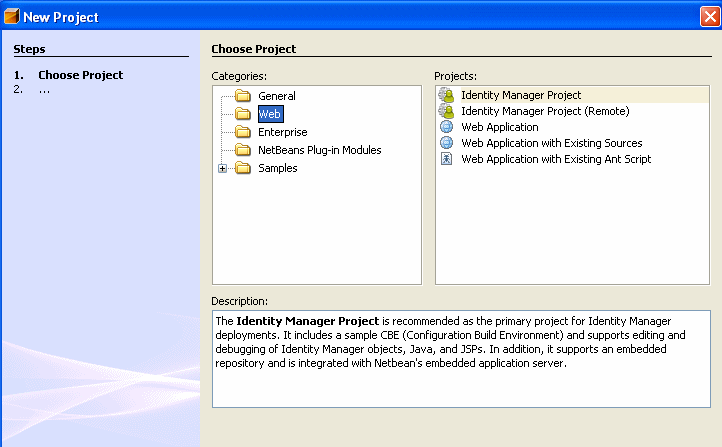Click the Existing Sources project globe icon

coord(446,143)
